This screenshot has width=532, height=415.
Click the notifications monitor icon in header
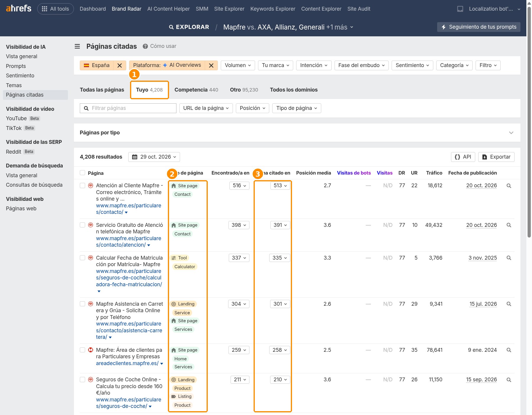460,9
